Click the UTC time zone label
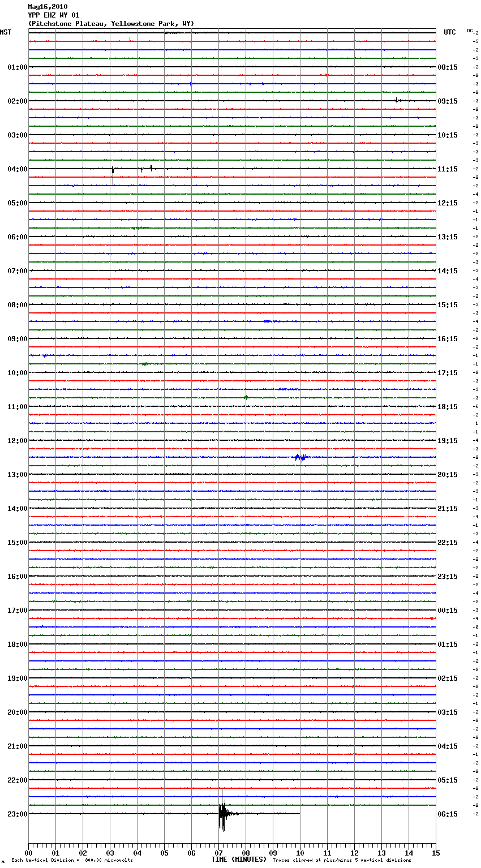 [450, 32]
